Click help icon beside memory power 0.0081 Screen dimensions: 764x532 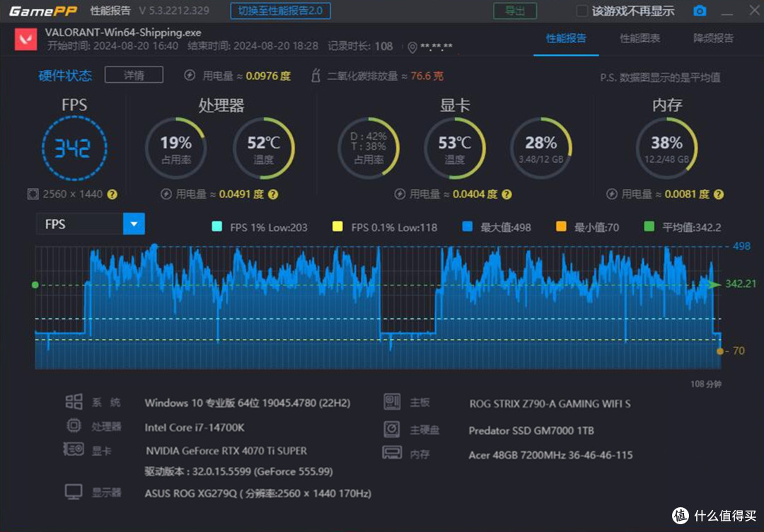pyautogui.click(x=718, y=195)
